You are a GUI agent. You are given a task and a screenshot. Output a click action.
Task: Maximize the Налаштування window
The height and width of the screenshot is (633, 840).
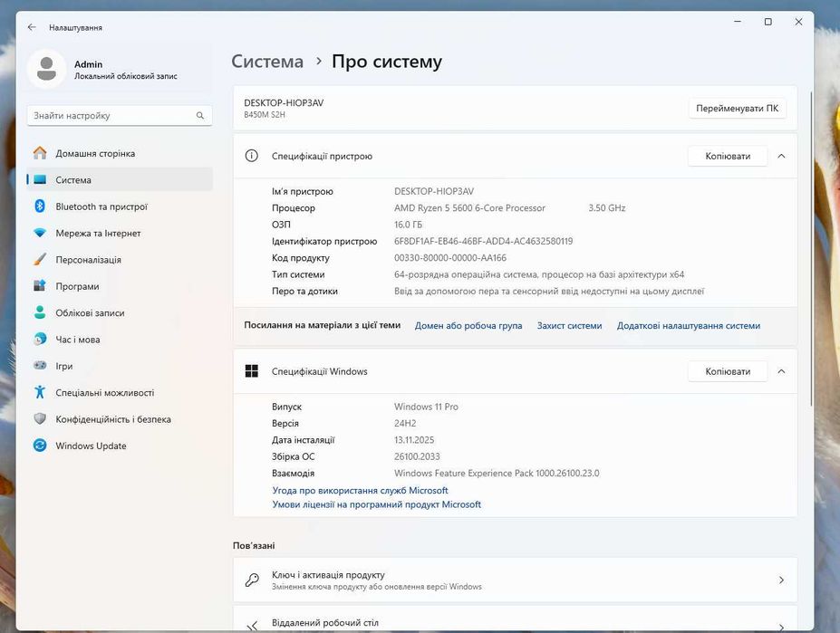pos(768,22)
